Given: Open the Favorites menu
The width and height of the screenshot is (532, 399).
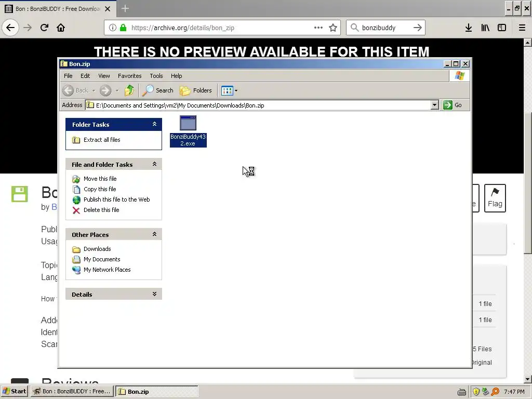Looking at the screenshot, I should [x=129, y=76].
